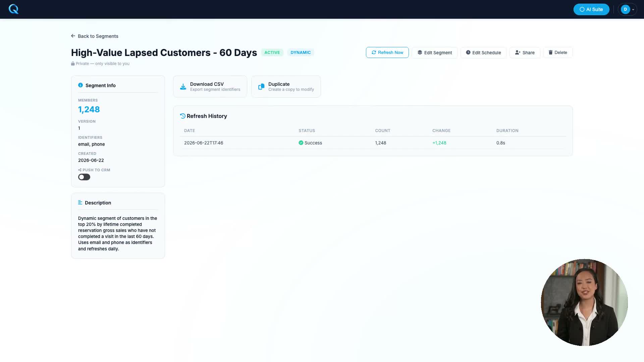Delete the segment
This screenshot has width=644, height=362.
tap(558, 53)
